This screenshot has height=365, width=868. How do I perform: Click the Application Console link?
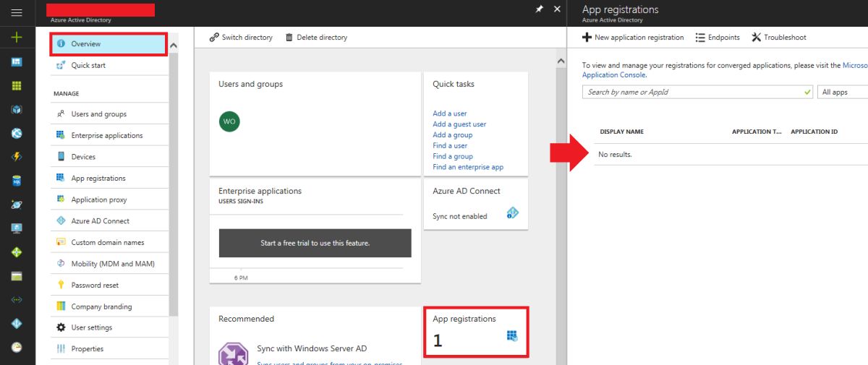tap(613, 75)
